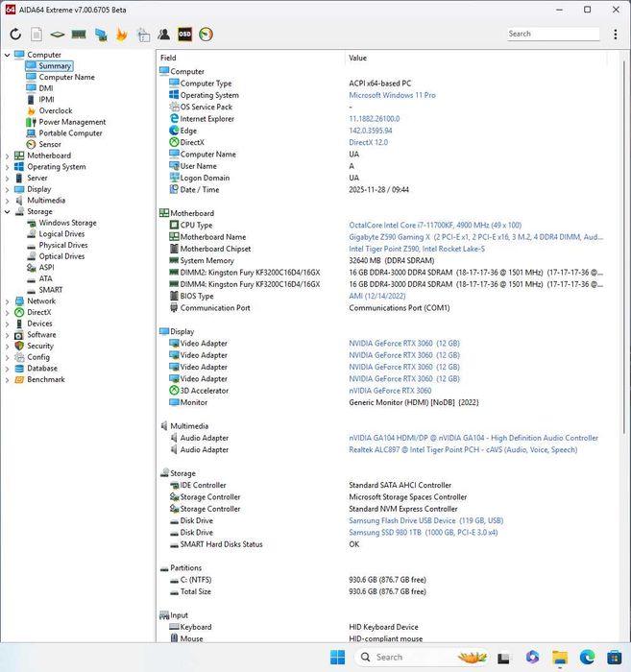Open Physical Drives under Storage
Image resolution: width=631 pixels, height=672 pixels.
click(63, 245)
